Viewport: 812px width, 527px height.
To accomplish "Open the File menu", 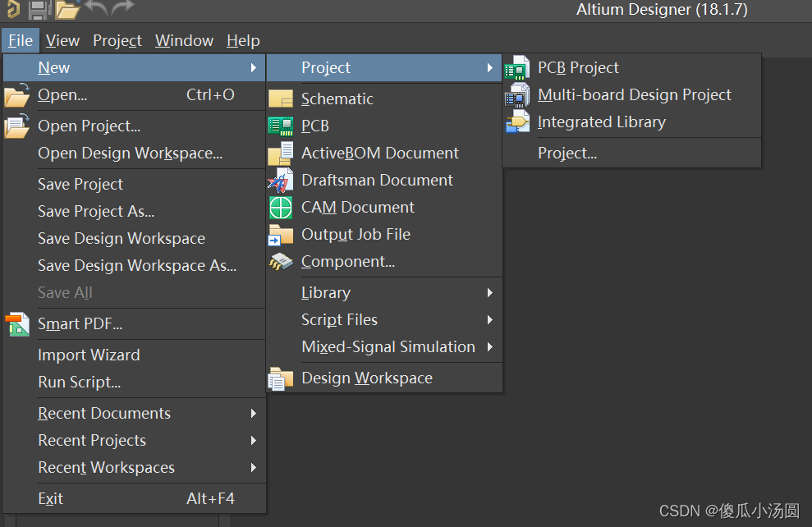I will (x=21, y=40).
